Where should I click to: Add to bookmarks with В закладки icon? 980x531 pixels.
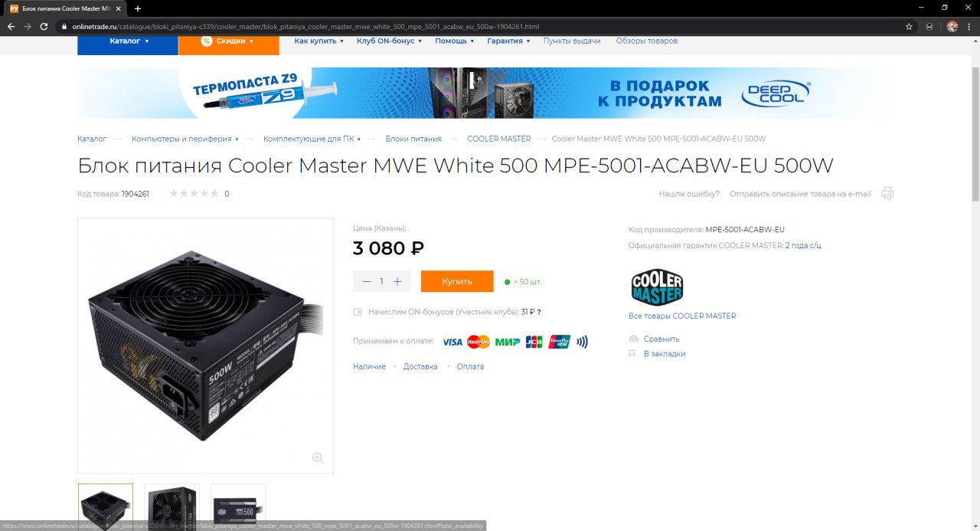click(632, 353)
